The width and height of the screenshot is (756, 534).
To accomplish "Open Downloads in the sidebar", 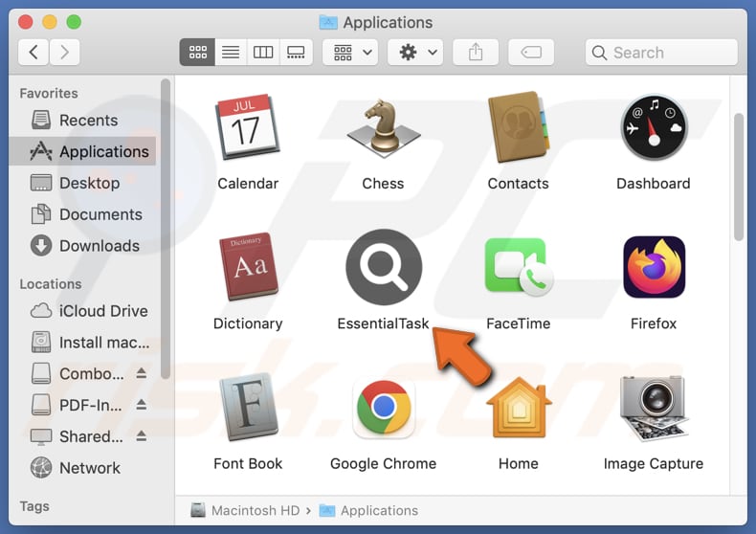I will [x=82, y=246].
